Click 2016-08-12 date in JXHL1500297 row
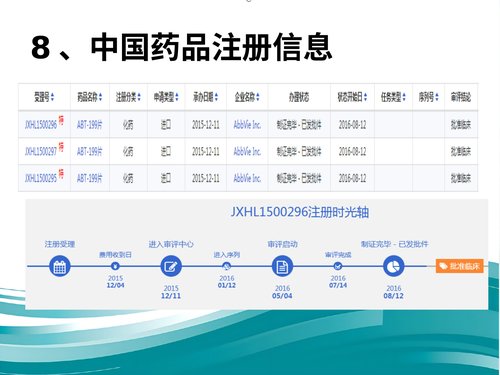This screenshot has height=375, width=500. click(x=352, y=152)
